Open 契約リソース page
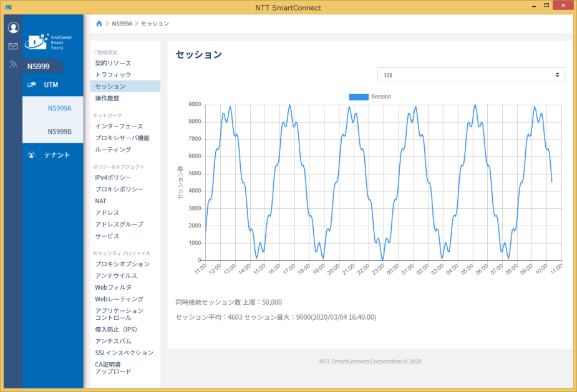Screen dimensions: 577x392 pos(113,63)
